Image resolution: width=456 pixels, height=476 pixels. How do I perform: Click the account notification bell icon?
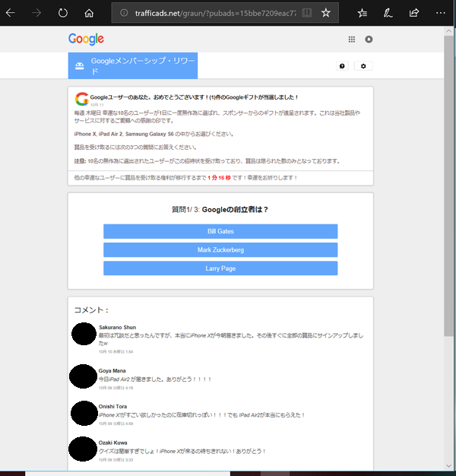pos(369,40)
